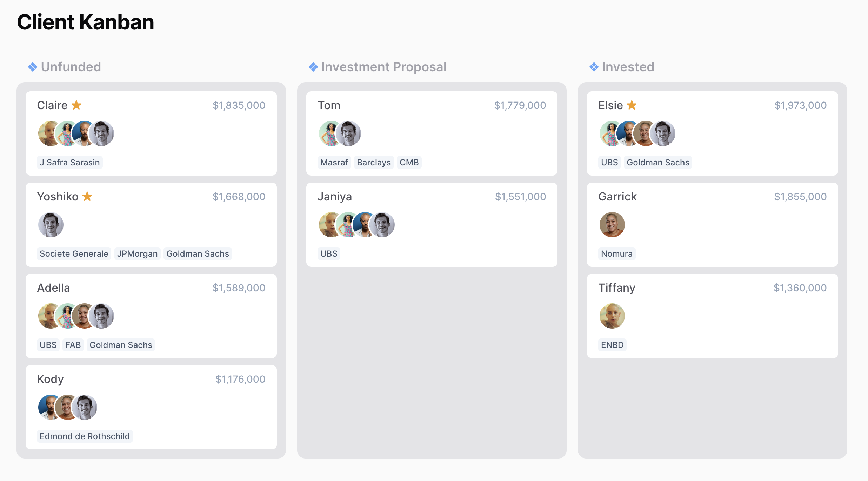The height and width of the screenshot is (481, 868).
Task: Open the Adella client card name
Action: coord(53,288)
